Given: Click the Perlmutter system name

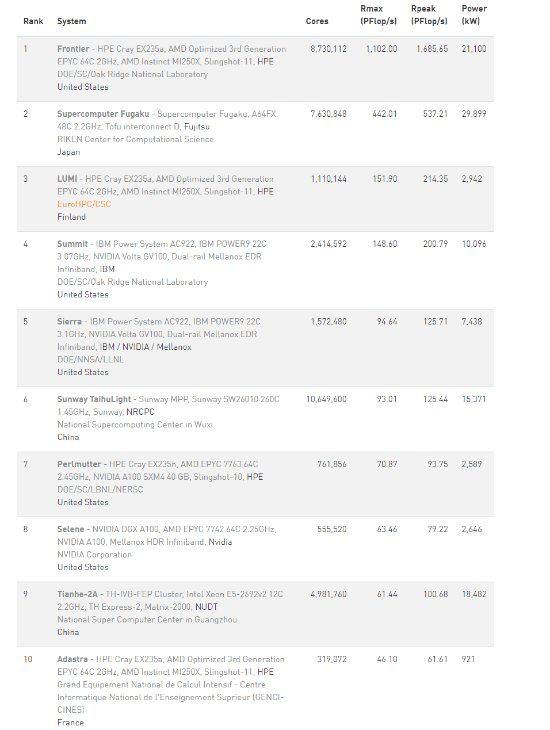Looking at the screenshot, I should point(79,464).
